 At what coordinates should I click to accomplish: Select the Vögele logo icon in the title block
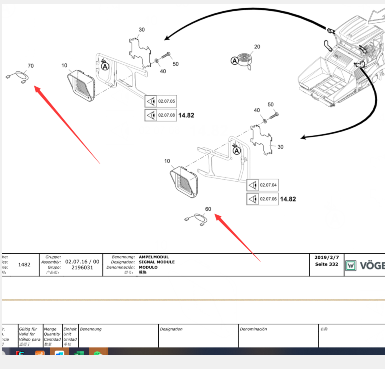351,265
